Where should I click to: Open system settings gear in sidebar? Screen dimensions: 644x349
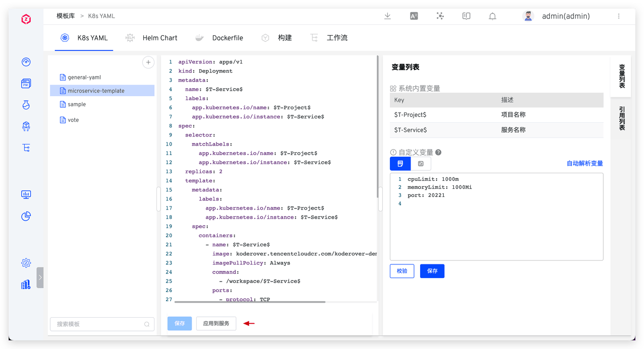(26, 263)
